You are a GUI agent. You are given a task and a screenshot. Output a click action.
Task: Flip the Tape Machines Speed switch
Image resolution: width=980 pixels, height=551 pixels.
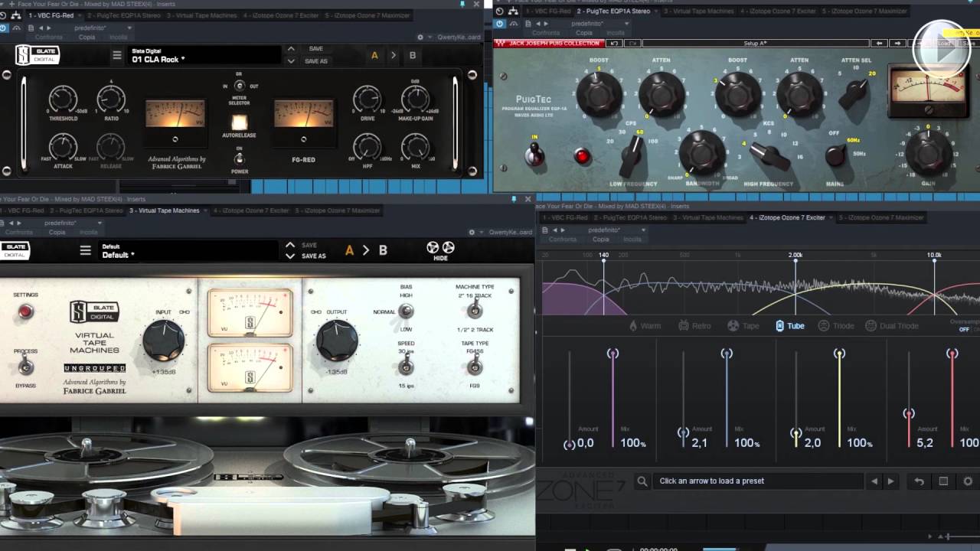click(406, 366)
